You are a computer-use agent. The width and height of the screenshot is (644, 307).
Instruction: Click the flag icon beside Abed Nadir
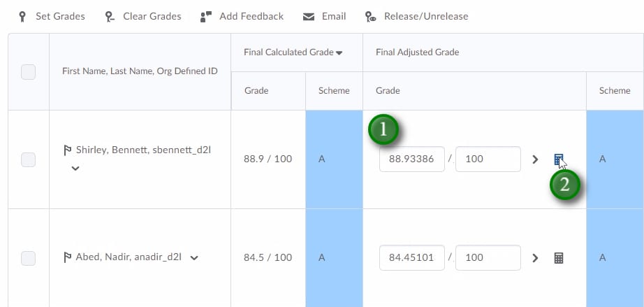point(68,257)
